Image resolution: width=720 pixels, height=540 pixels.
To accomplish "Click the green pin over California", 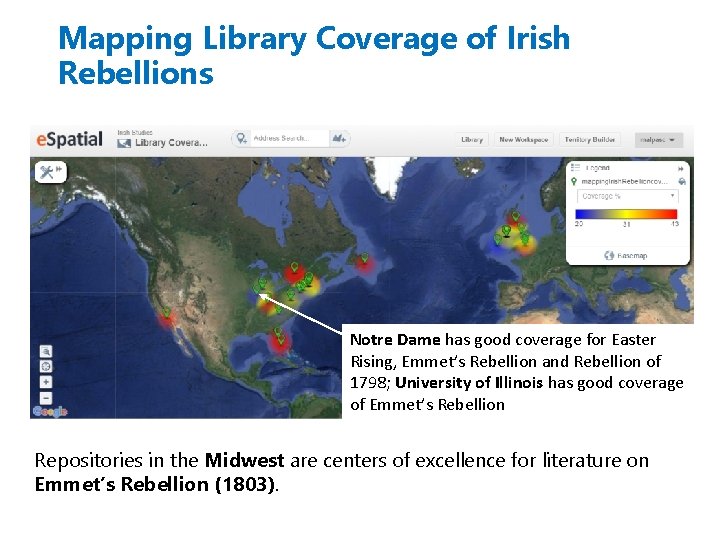I will point(167,313).
